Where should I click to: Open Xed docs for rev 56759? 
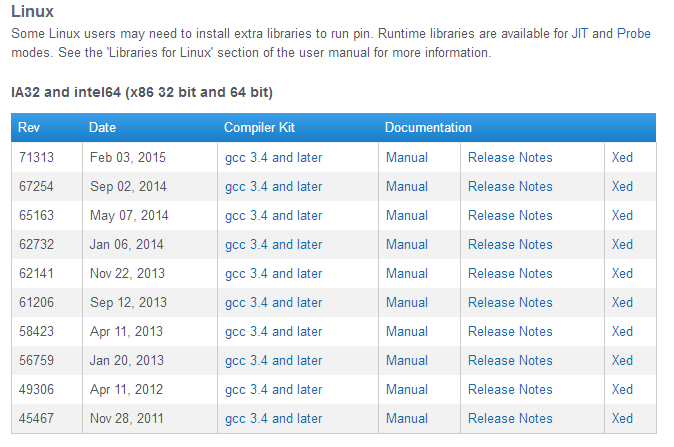point(622,361)
